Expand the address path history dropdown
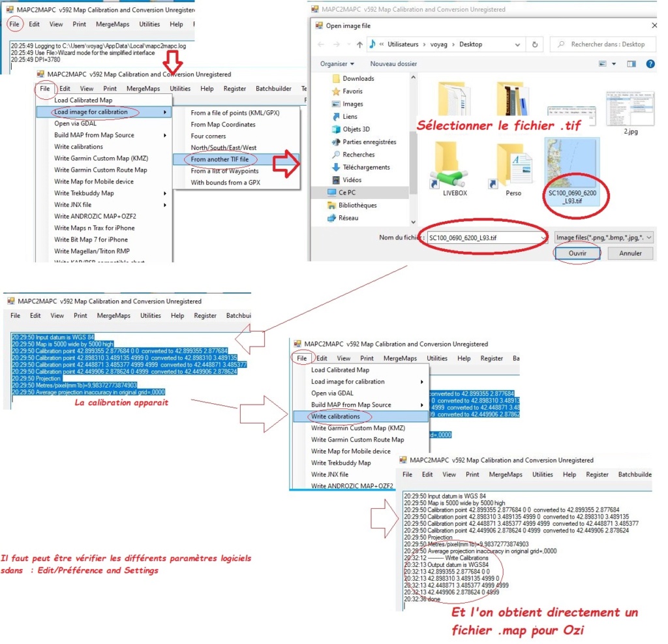The height and width of the screenshot is (644, 668). click(x=517, y=44)
